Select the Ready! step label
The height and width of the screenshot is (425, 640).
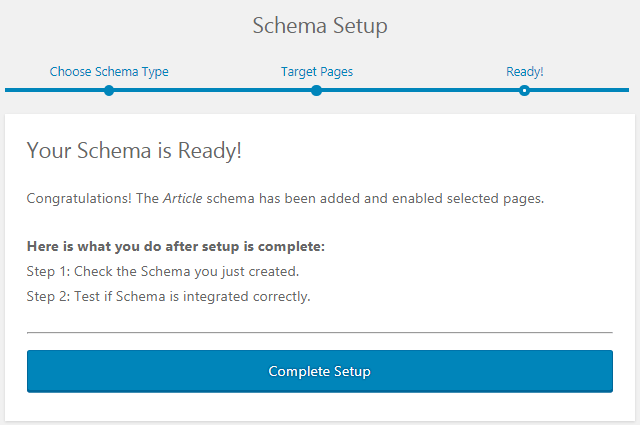coord(524,72)
